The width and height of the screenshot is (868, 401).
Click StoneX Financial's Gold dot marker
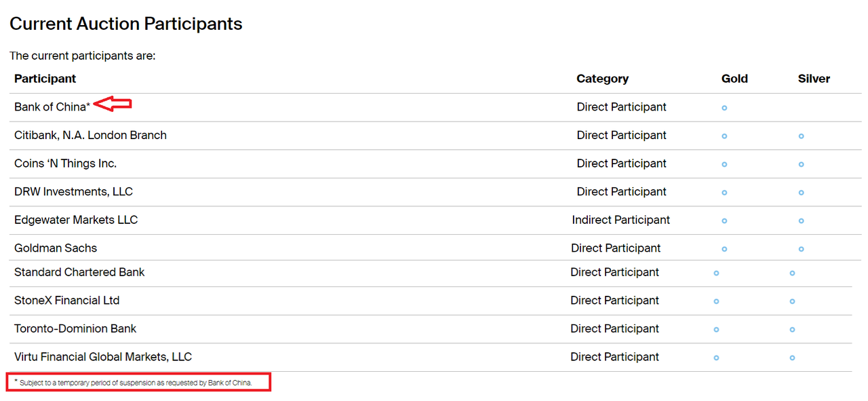click(716, 301)
